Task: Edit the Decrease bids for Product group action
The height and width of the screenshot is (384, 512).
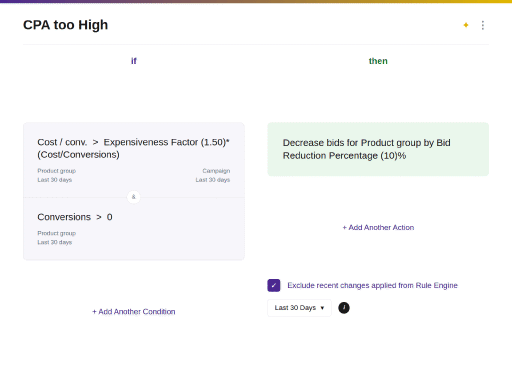Action: point(378,149)
